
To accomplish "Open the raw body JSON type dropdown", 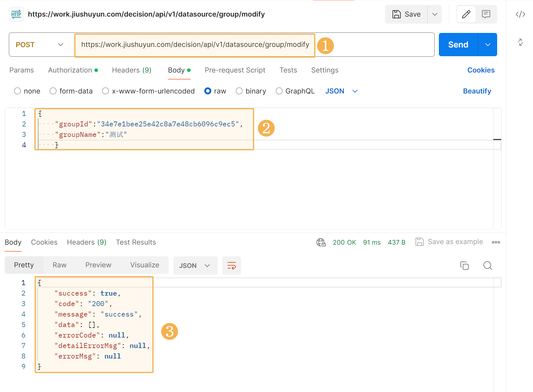I will point(341,91).
